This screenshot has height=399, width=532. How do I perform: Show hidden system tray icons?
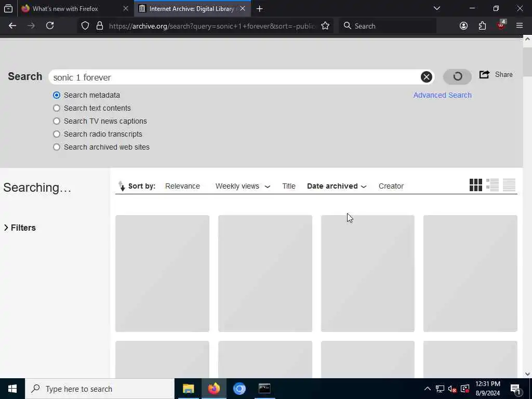tap(428, 389)
